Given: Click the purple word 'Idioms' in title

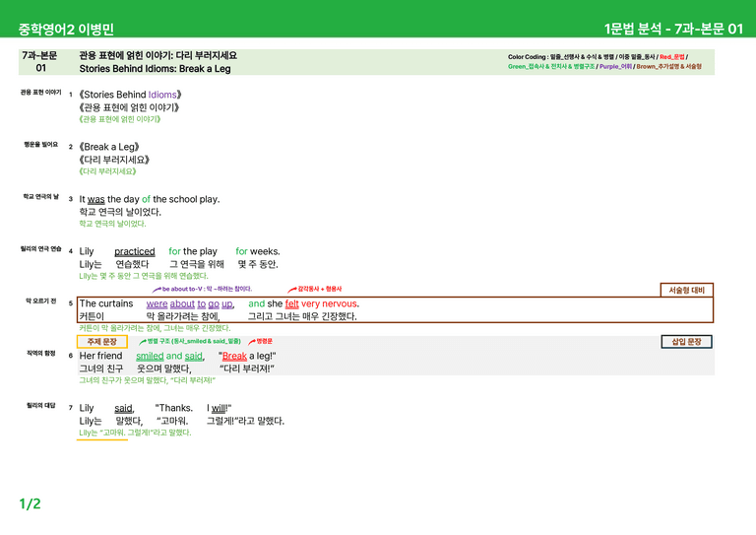Looking at the screenshot, I should (x=162, y=95).
